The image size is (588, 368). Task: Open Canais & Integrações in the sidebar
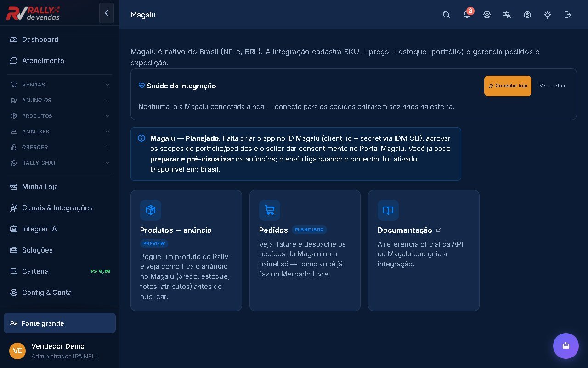point(60,208)
